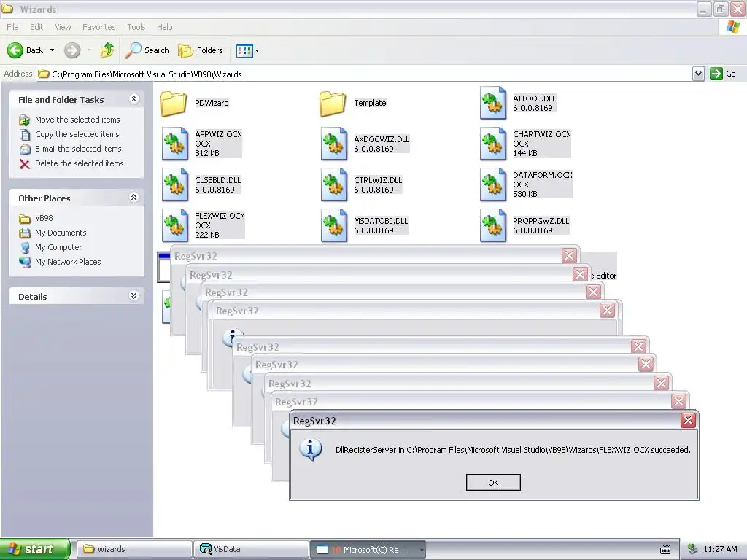Expand the Details panel
This screenshot has width=747, height=560.
pyautogui.click(x=134, y=296)
